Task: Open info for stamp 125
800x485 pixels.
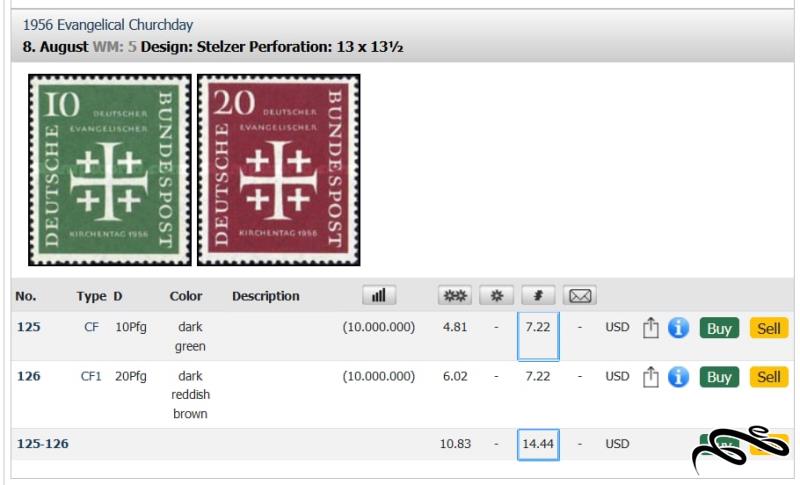Action: pos(678,328)
